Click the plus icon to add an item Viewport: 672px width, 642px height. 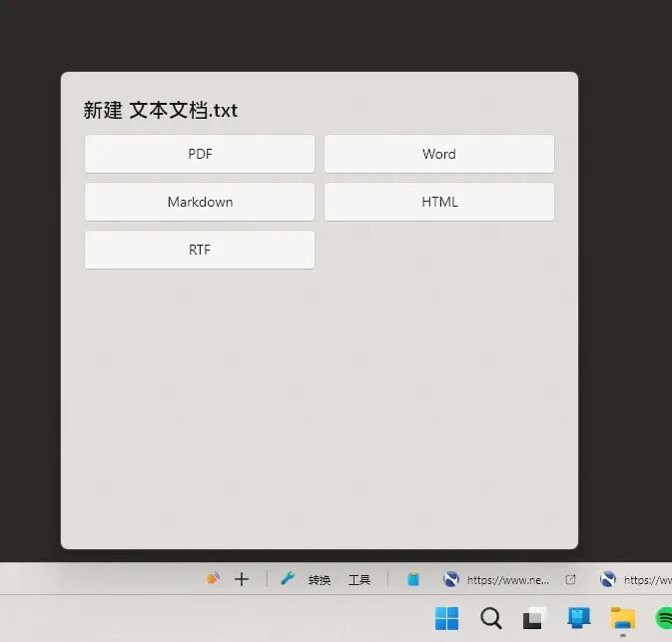(x=242, y=579)
